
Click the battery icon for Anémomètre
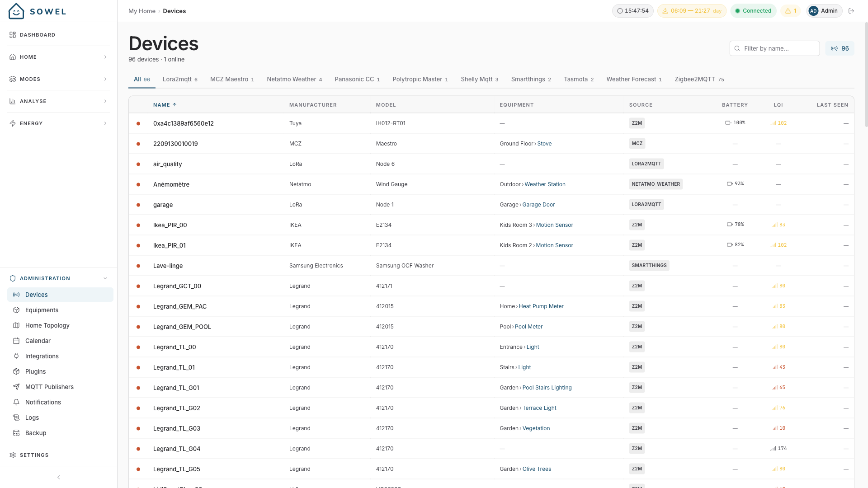pyautogui.click(x=729, y=184)
